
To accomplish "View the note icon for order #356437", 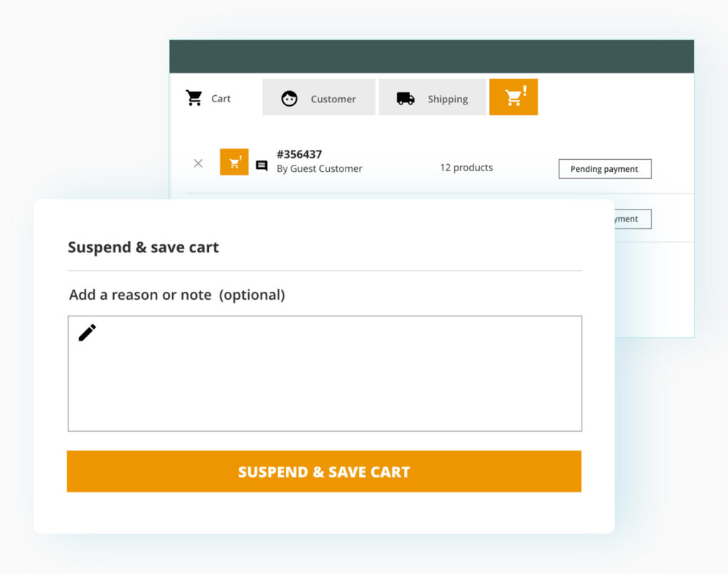I will [262, 166].
